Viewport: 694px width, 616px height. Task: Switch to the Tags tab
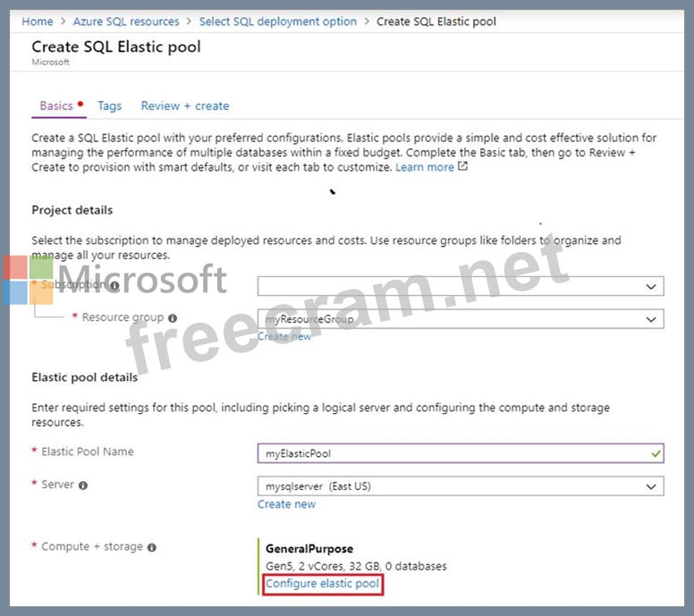109,105
